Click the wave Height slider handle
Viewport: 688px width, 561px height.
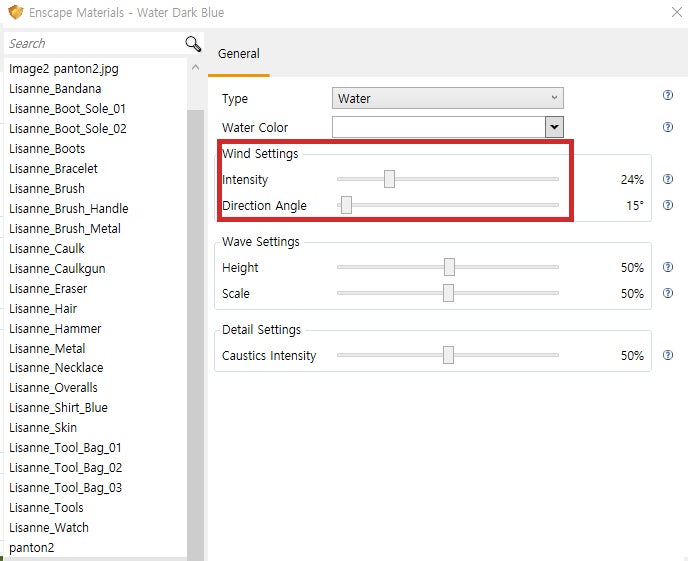(449, 267)
